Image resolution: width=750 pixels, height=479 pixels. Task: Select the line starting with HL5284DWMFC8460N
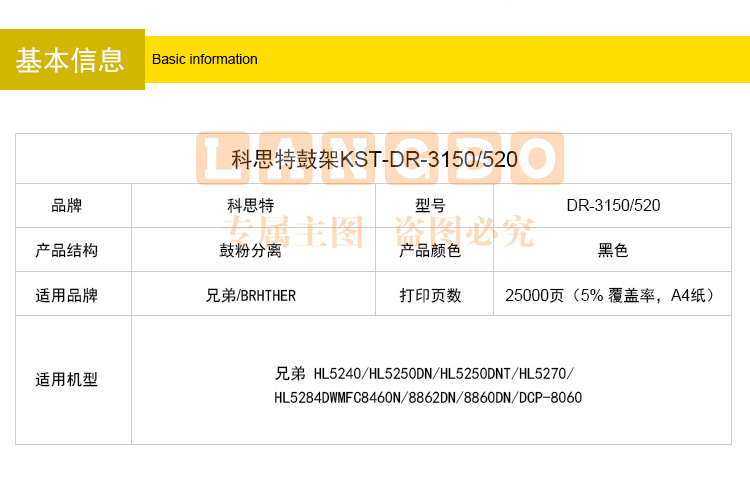(428, 398)
